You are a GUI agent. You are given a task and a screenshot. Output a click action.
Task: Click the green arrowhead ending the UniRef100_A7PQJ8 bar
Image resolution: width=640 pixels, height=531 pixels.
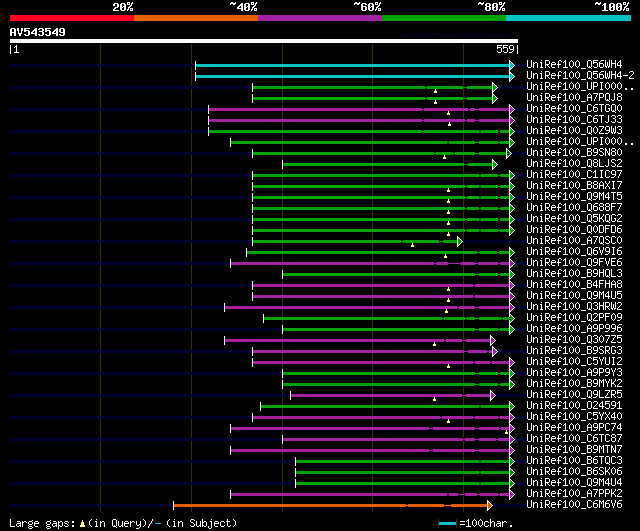(495, 98)
